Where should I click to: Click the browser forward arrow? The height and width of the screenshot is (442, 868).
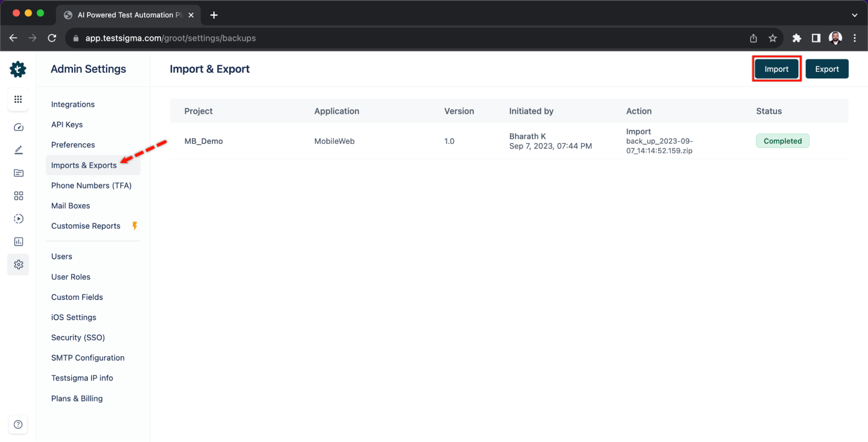click(33, 38)
